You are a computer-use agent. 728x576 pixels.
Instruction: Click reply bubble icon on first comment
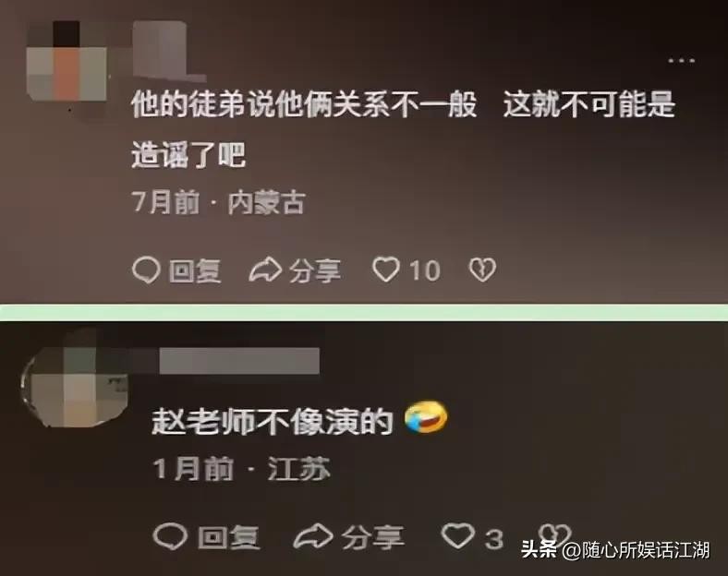coord(146,270)
